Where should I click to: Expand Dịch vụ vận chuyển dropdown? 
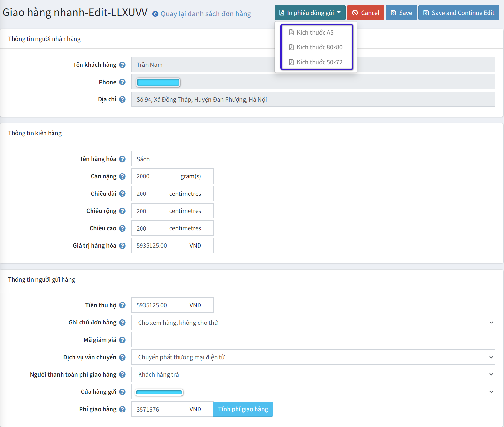313,357
